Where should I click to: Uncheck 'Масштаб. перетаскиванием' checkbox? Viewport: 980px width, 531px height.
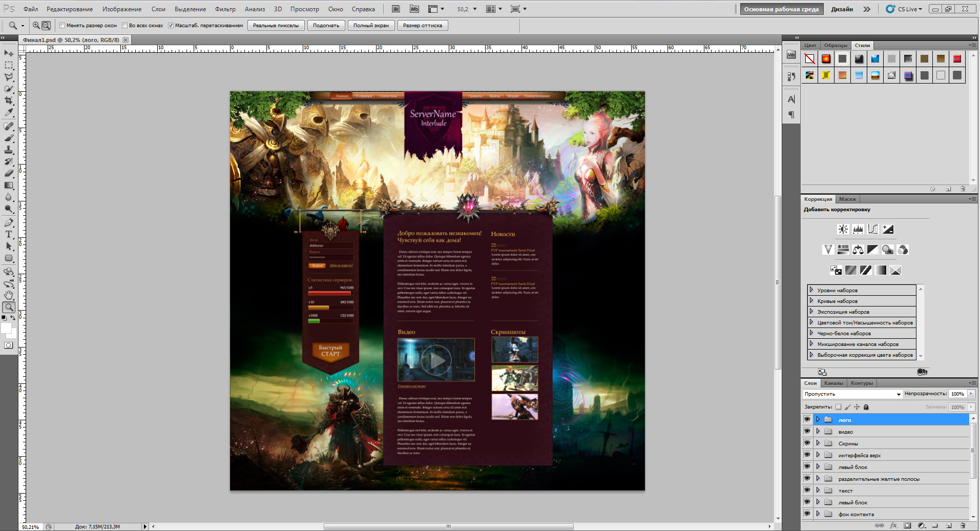(171, 25)
